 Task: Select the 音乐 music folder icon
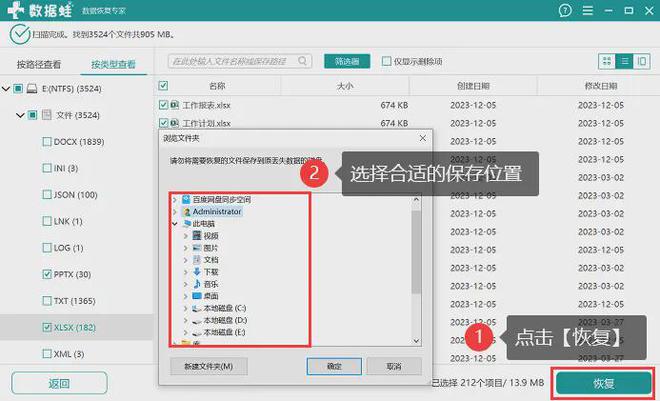(x=197, y=284)
